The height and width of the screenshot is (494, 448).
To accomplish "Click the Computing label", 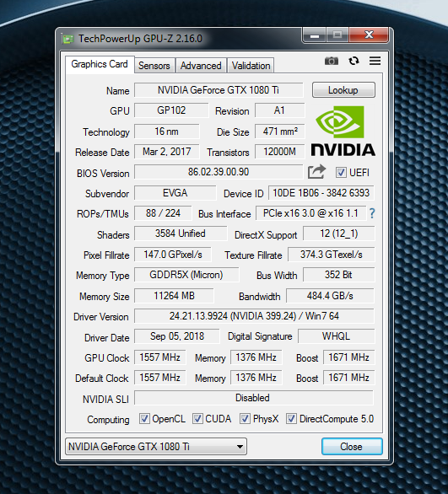I will pyautogui.click(x=108, y=420).
